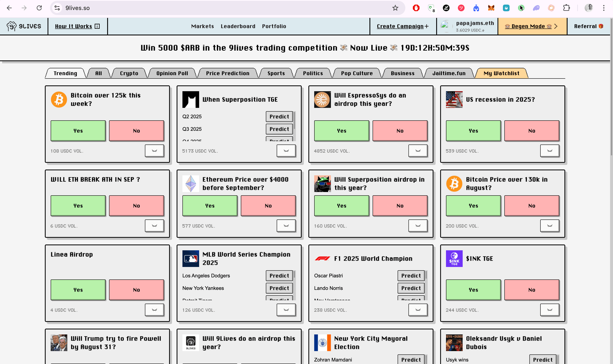Click the trading competition banner
Screen dimensions: 613x364
point(305,48)
